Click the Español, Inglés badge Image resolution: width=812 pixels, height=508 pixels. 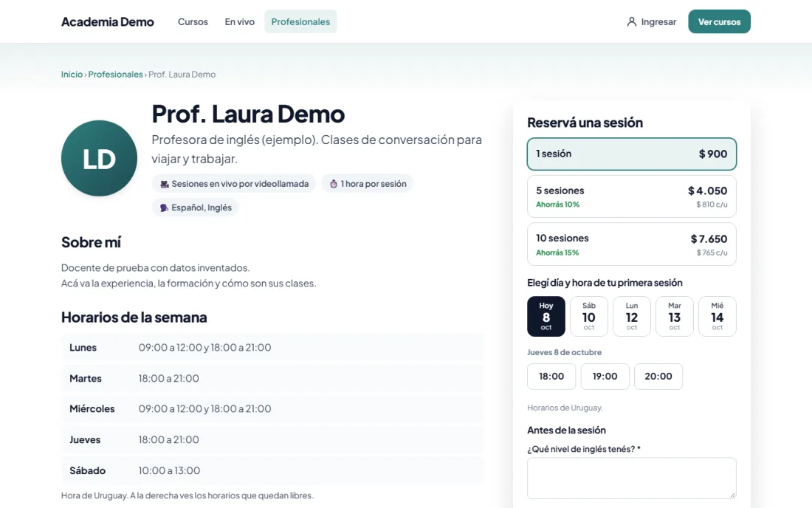coord(195,207)
